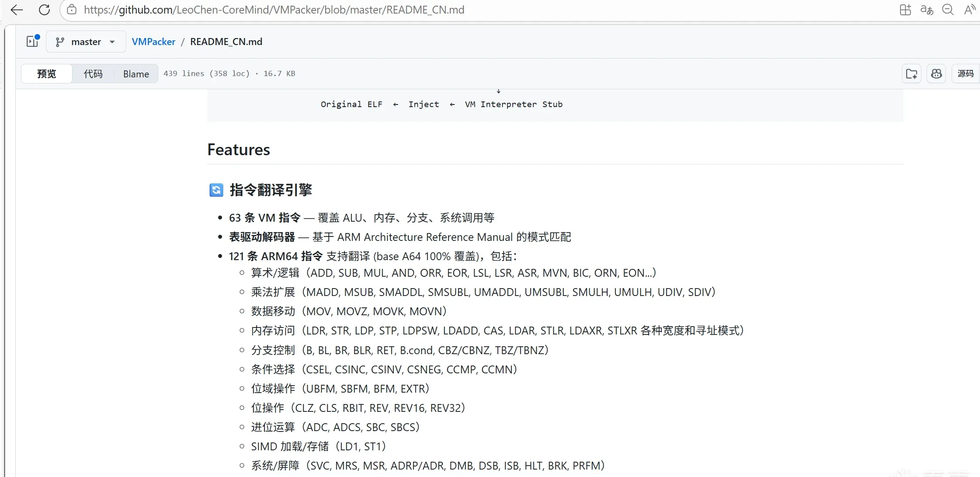980x477 pixels.
Task: Open the master branch dropdown
Action: pos(86,42)
